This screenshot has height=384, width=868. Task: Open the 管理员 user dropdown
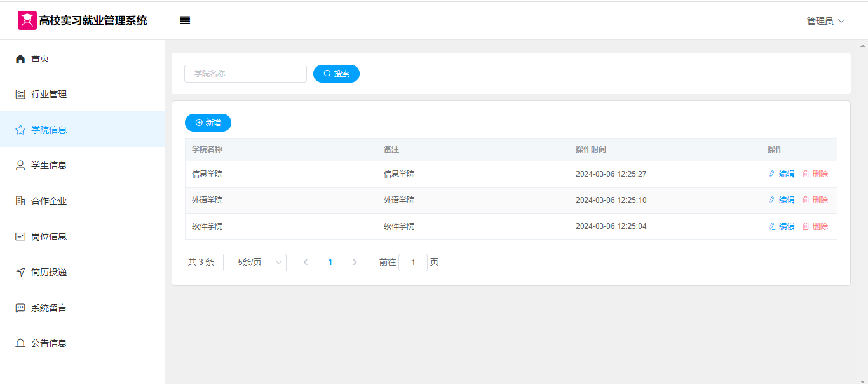click(825, 21)
